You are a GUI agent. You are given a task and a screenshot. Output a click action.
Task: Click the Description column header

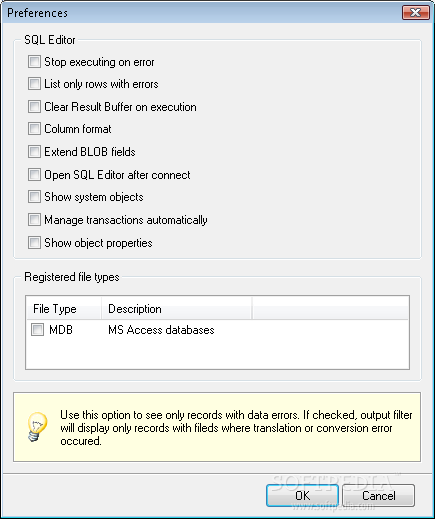[x=176, y=309]
